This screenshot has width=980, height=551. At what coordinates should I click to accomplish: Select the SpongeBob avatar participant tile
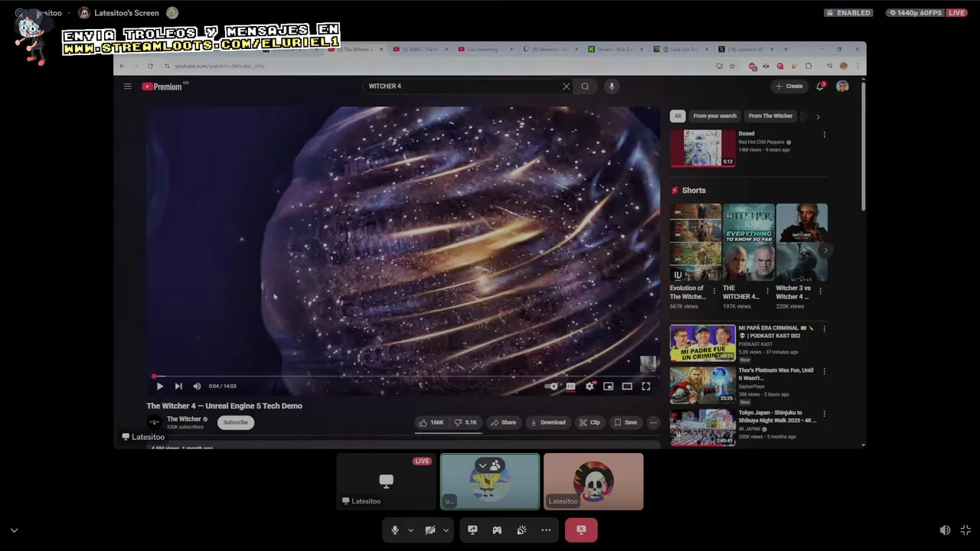pos(490,481)
